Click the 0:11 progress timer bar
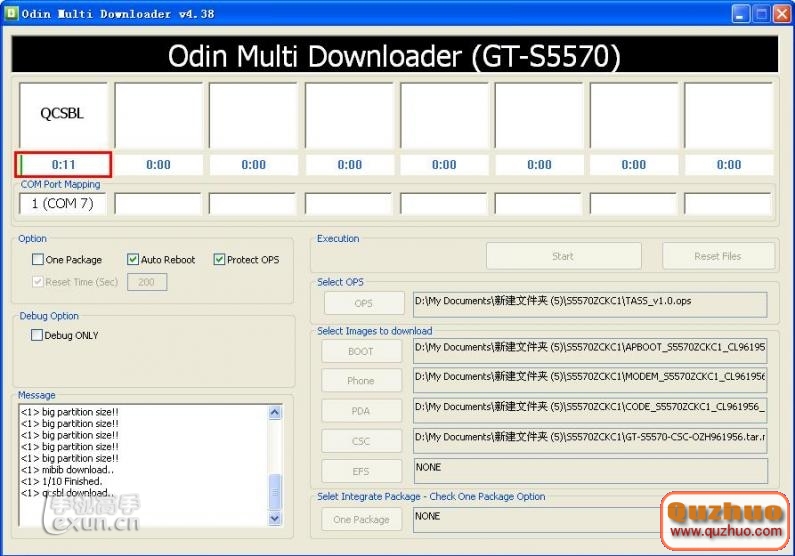This screenshot has height=556, width=795. (x=63, y=165)
